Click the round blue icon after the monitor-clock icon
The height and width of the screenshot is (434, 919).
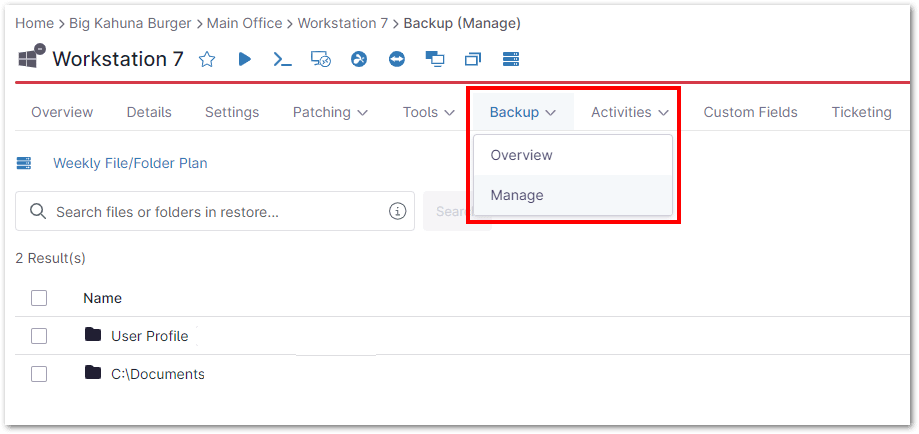[x=359, y=60]
